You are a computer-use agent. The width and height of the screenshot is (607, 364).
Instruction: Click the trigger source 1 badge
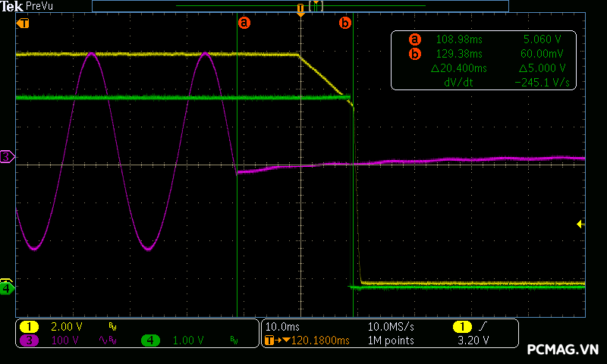[x=461, y=326]
